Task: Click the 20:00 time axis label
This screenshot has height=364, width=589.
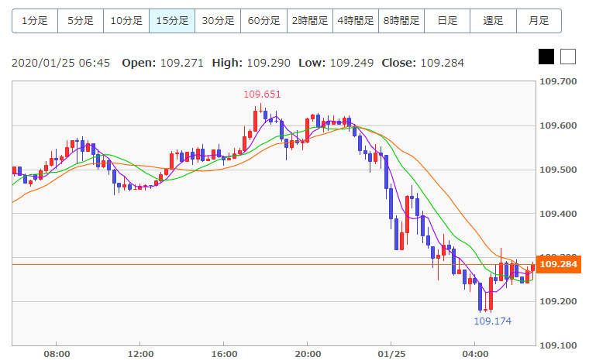Action: [x=308, y=354]
